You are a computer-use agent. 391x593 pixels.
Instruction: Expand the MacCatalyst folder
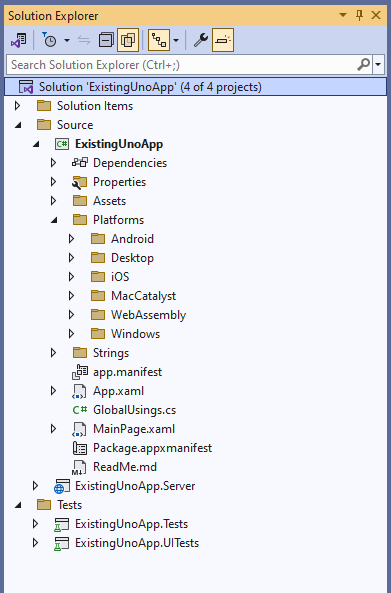(x=71, y=296)
